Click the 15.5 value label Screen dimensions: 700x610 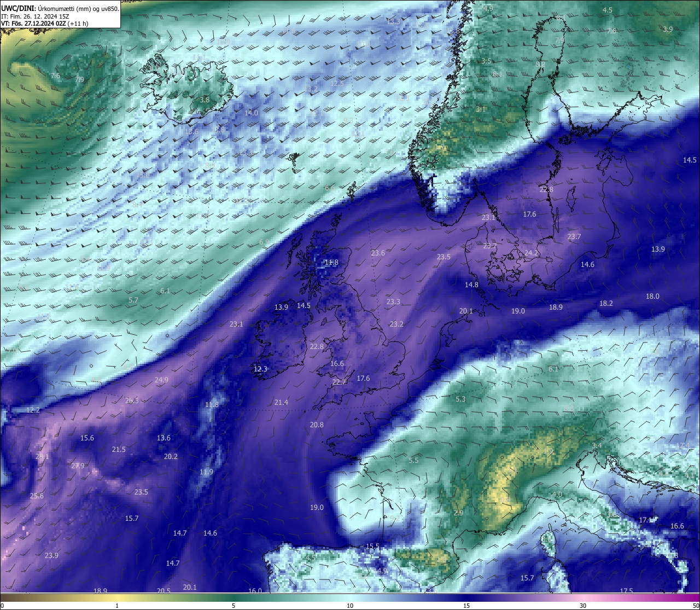click(372, 547)
